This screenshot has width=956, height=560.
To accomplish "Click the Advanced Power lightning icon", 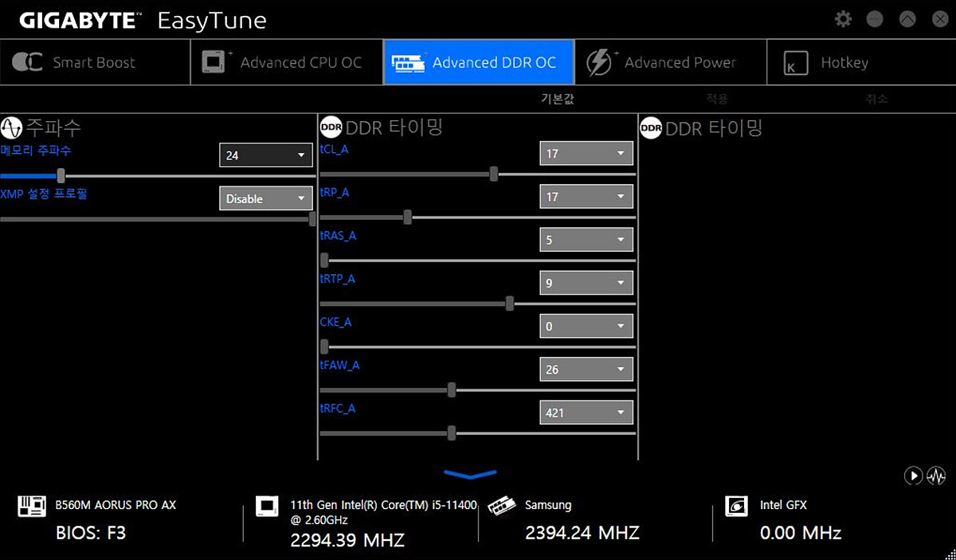I will 598,62.
